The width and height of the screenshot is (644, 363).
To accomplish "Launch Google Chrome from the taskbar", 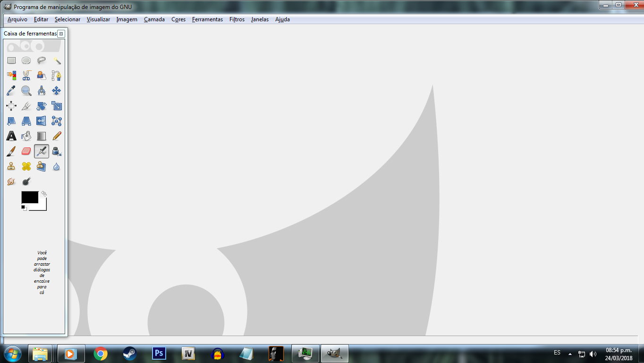I will tap(100, 354).
